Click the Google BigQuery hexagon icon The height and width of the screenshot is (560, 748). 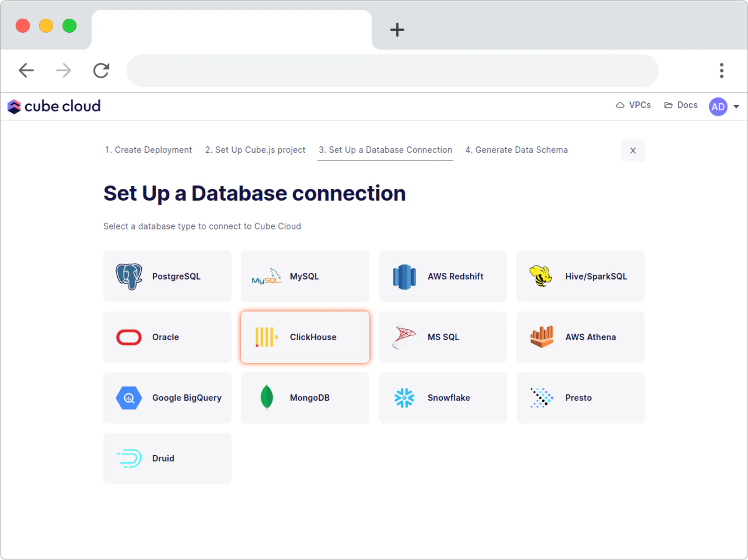tap(129, 398)
